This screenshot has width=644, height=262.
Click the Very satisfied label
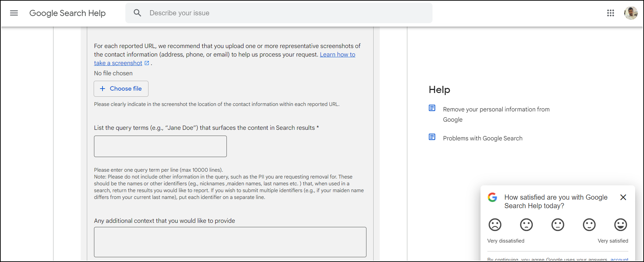[613, 241]
